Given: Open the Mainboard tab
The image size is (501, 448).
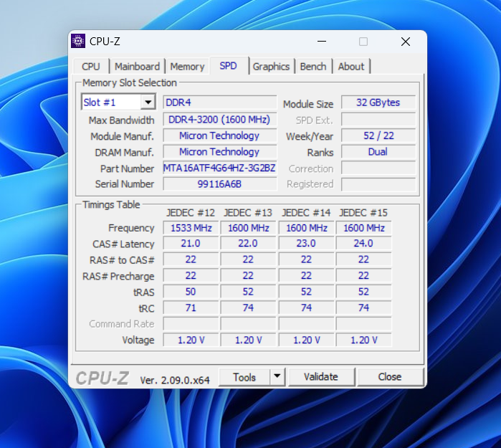Looking at the screenshot, I should click(137, 67).
